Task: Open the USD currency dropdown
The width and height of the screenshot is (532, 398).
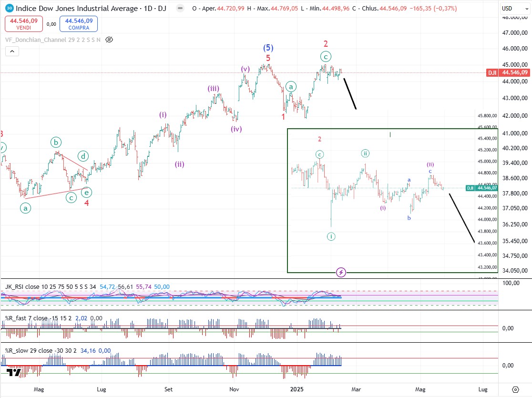Action: [x=515, y=9]
